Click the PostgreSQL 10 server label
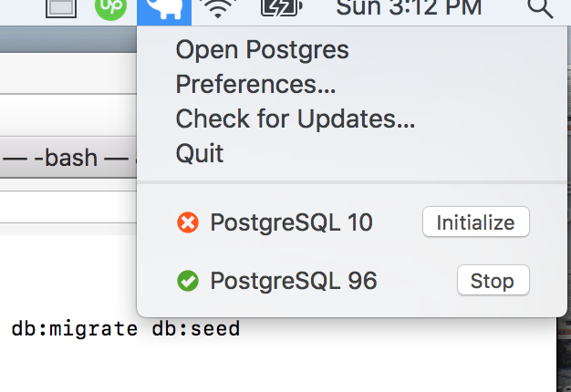571x392 pixels. coord(291,222)
